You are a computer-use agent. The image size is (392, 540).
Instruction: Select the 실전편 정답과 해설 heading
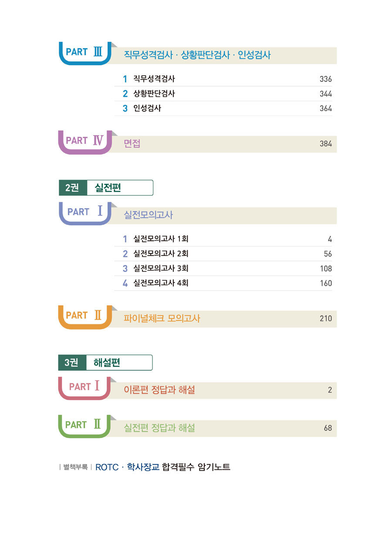159,428
